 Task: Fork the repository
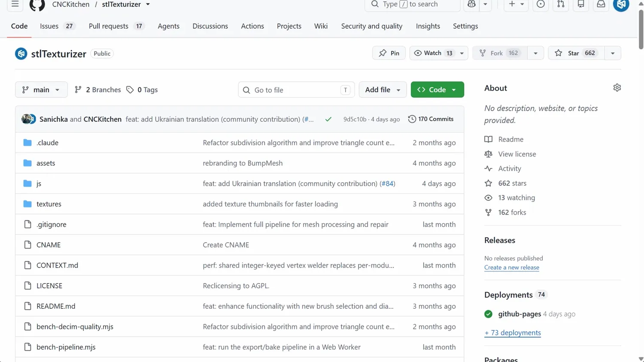click(500, 53)
